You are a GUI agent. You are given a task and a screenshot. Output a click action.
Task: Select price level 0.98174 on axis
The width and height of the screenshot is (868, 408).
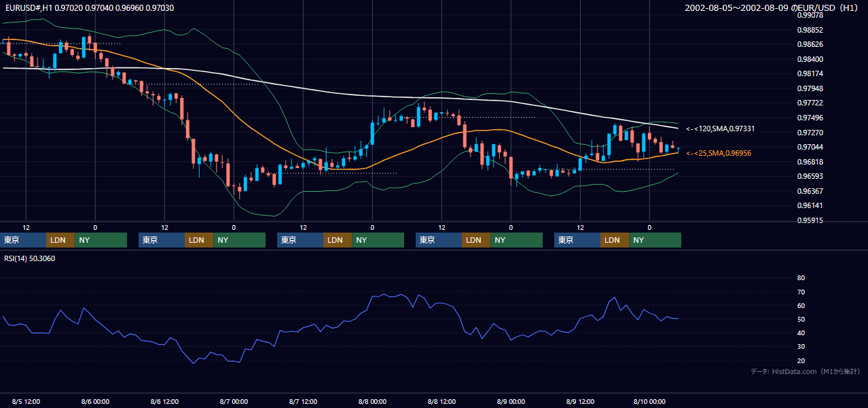(x=810, y=73)
